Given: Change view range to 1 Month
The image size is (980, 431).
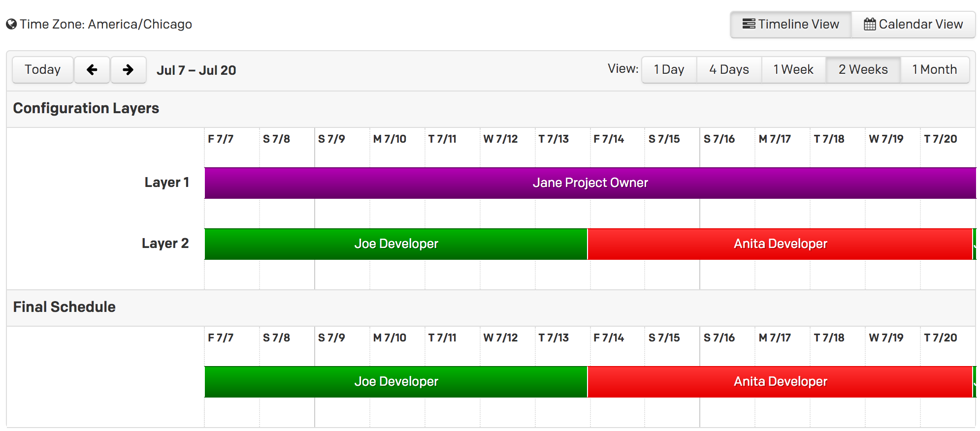Looking at the screenshot, I should (934, 70).
